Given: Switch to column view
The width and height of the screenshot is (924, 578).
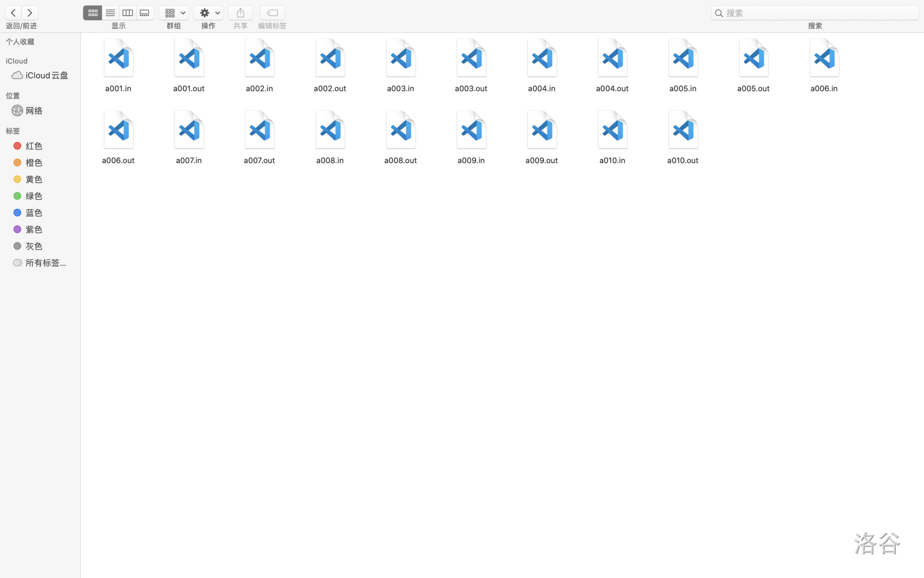Looking at the screenshot, I should [127, 13].
